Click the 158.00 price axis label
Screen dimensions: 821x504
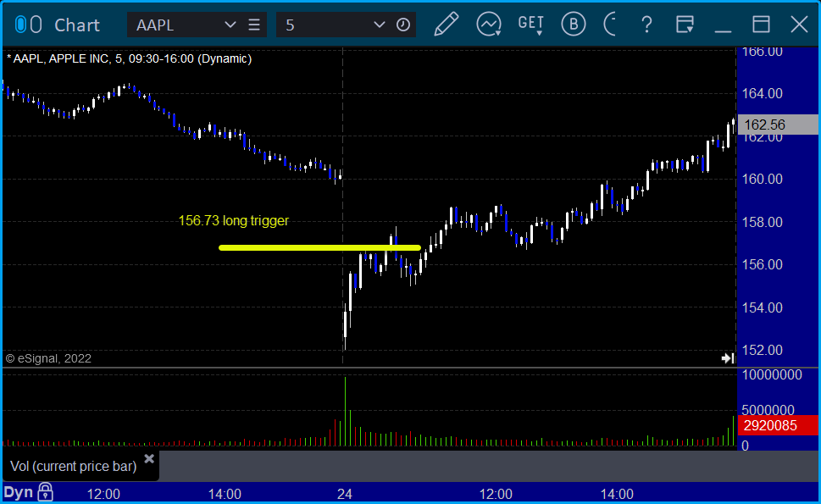point(763,222)
